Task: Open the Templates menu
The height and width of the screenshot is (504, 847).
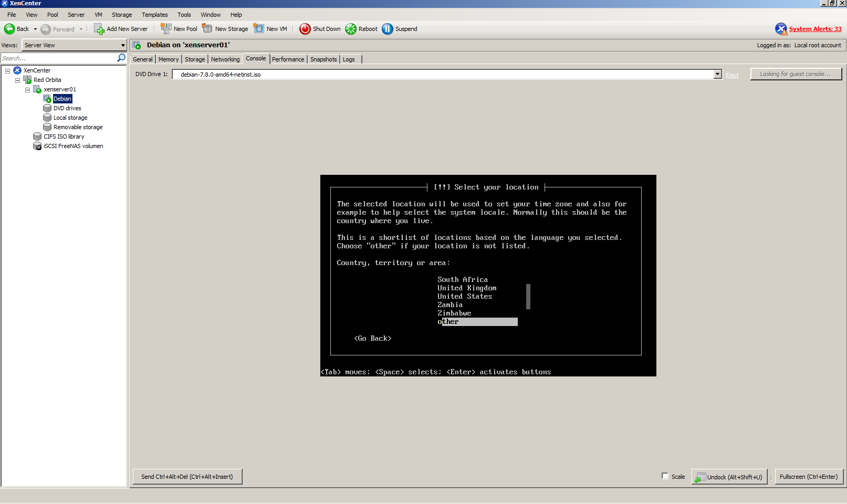Action: (x=154, y=15)
